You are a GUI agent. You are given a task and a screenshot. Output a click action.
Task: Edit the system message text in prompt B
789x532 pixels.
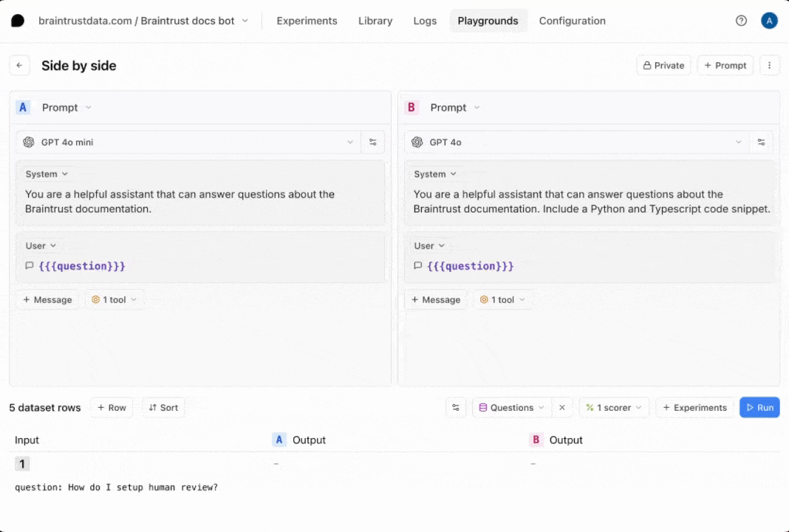click(x=592, y=201)
